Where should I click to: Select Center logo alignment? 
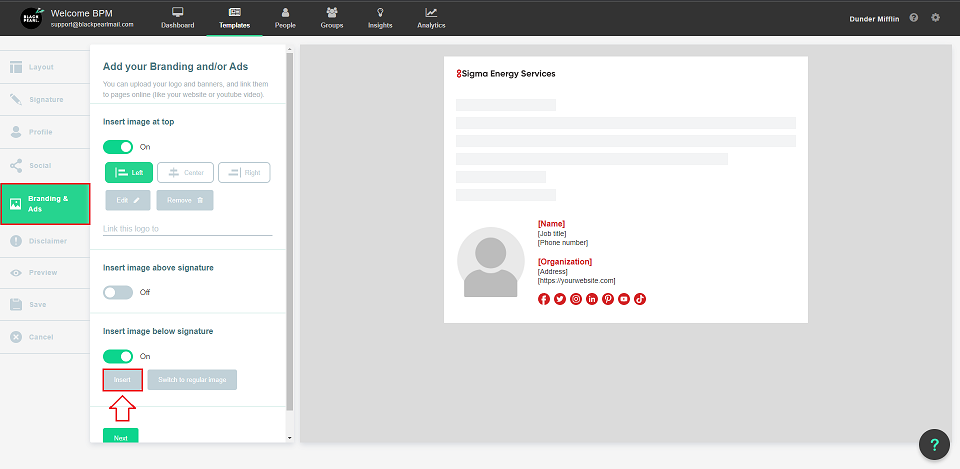[185, 172]
